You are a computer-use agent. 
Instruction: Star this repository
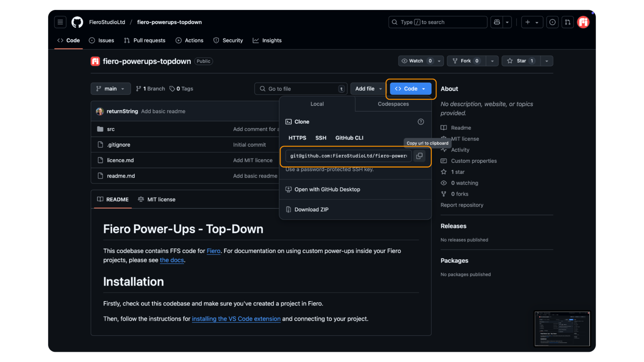[521, 61]
